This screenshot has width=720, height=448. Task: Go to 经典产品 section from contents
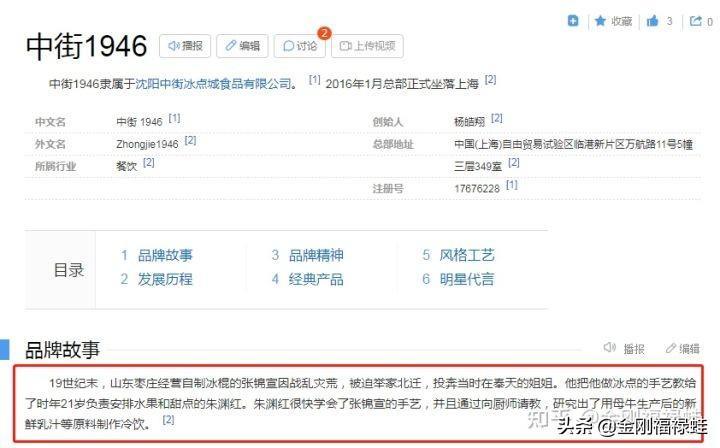316,279
